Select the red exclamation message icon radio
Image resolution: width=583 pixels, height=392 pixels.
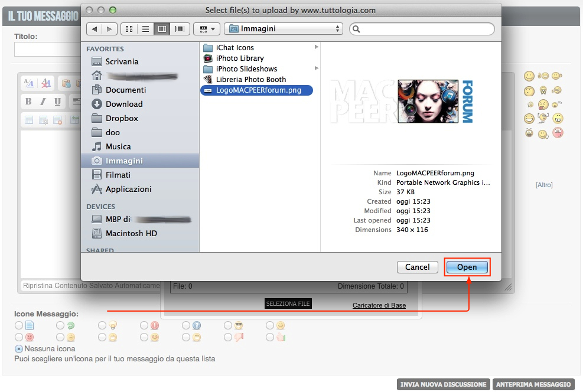tap(144, 325)
